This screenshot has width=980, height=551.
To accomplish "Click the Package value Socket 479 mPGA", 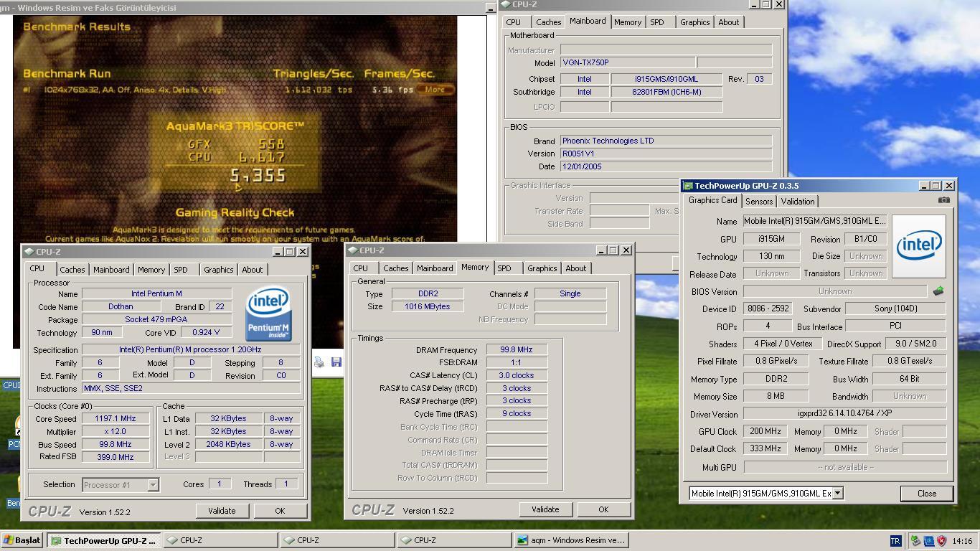I will [x=156, y=319].
